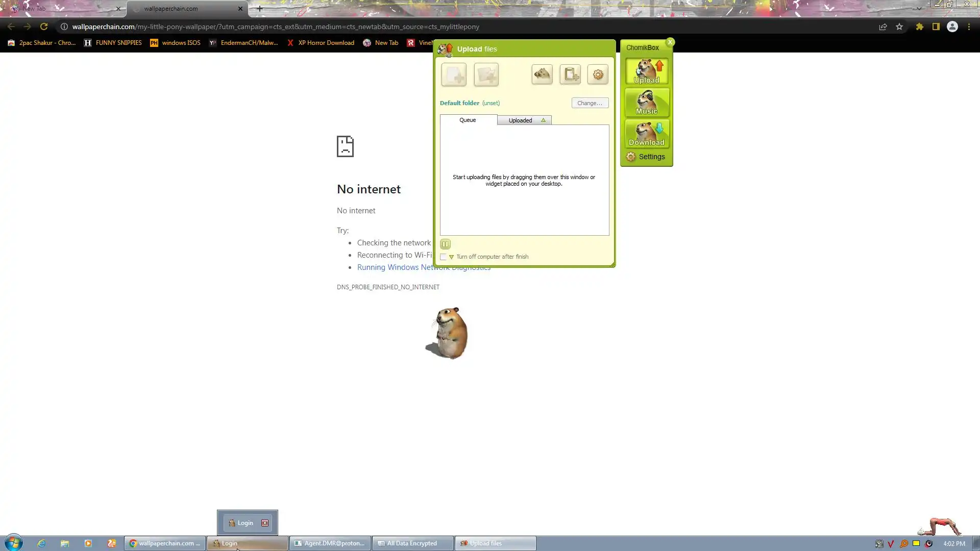The height and width of the screenshot is (551, 980).
Task: Click the Uploaded tab sort triangle
Action: (543, 120)
